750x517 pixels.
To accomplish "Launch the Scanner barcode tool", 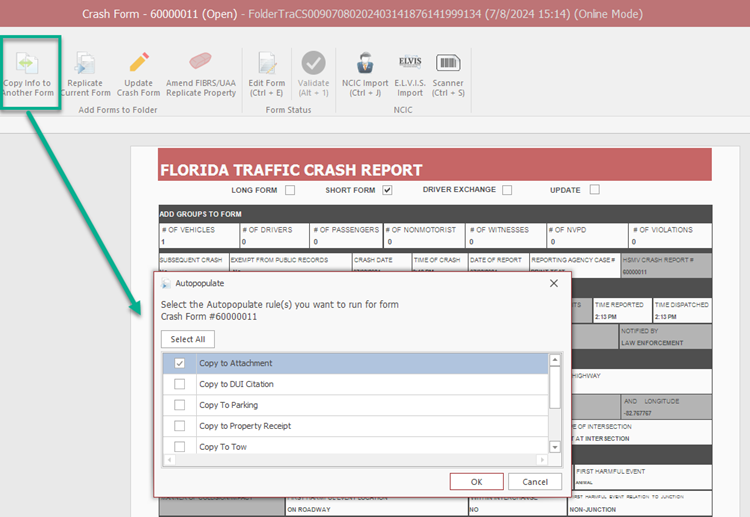I will (448, 62).
